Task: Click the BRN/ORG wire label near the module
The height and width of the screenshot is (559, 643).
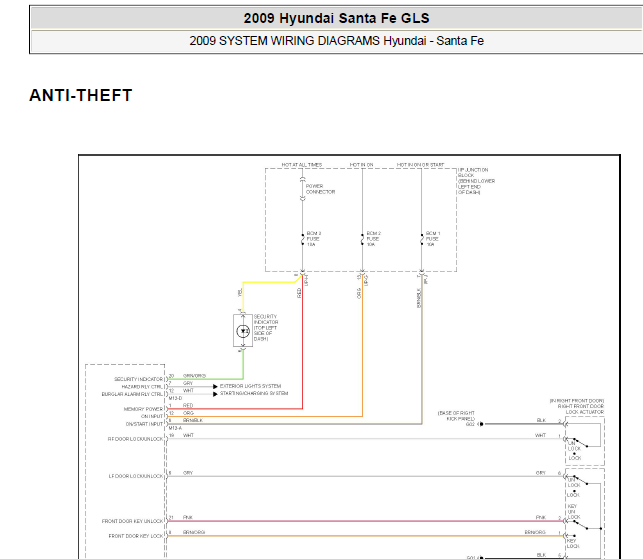Action: [x=194, y=532]
